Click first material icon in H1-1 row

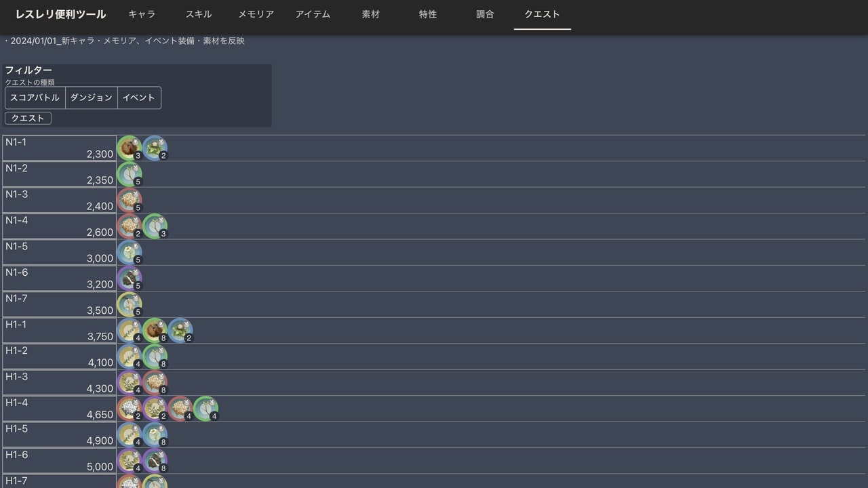129,331
